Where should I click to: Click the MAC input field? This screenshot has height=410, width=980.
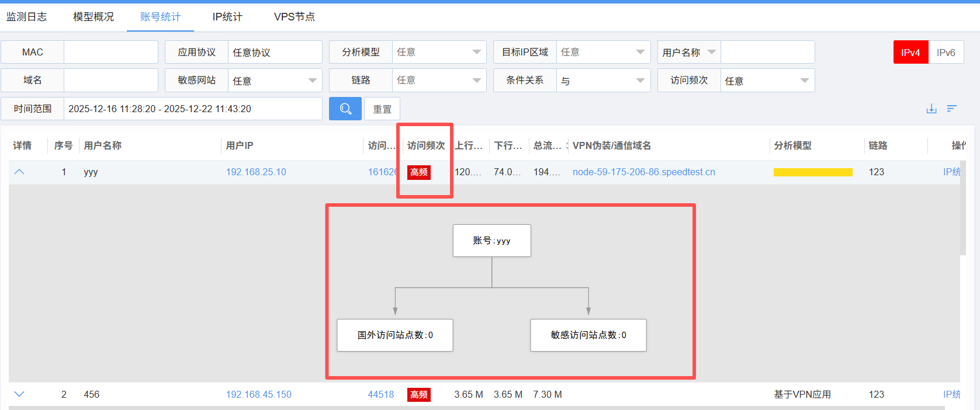[x=110, y=52]
